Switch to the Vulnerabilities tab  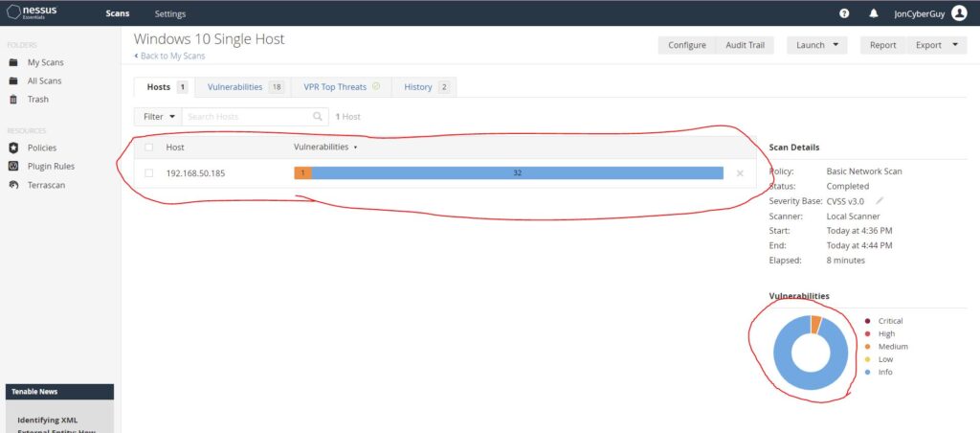(x=244, y=87)
